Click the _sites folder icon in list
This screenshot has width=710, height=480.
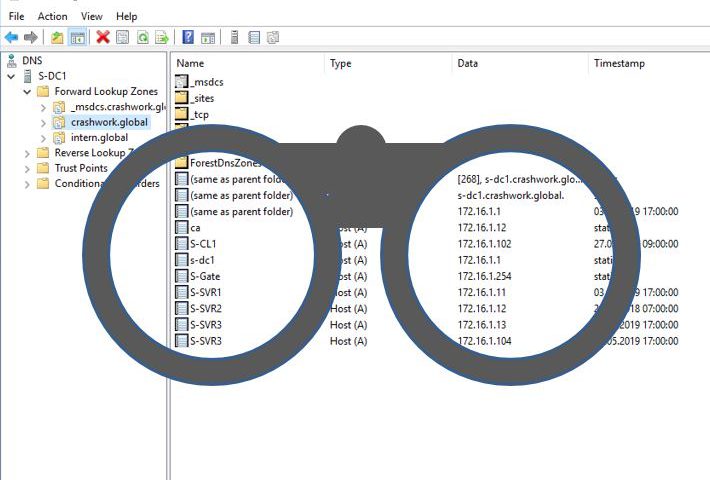[182, 98]
